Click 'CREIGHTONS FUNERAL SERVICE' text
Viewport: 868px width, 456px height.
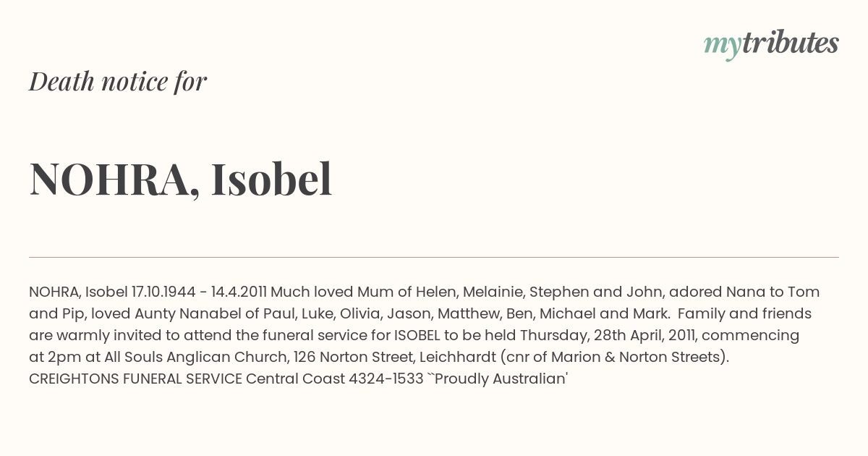coord(135,379)
